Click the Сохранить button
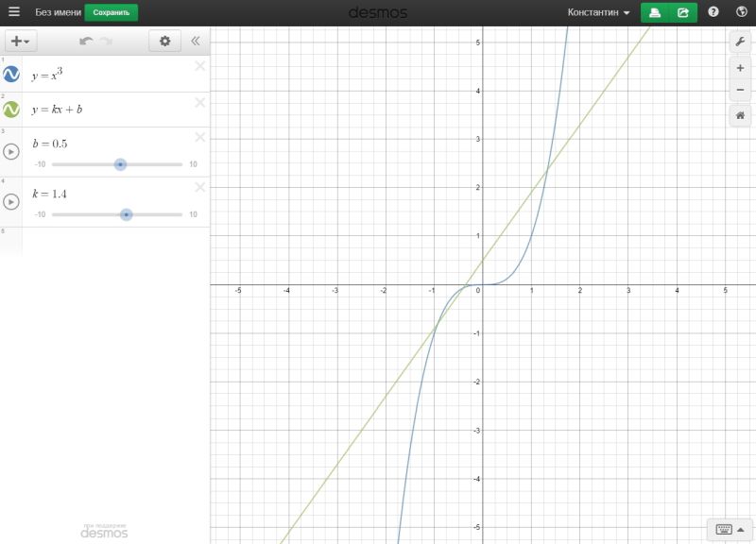The image size is (756, 544). click(x=111, y=12)
